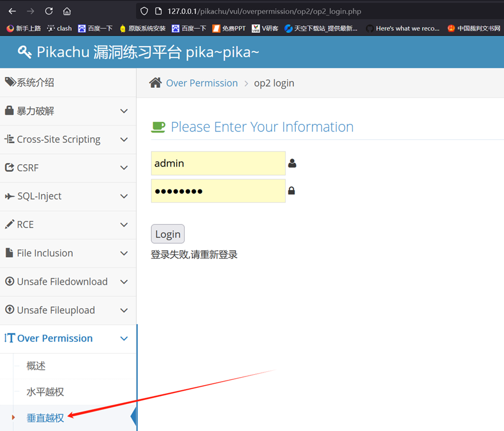Screen dimensions: 504x431
Task: Click the plane icon beside SQL-Inject
Action: [x=10, y=196]
